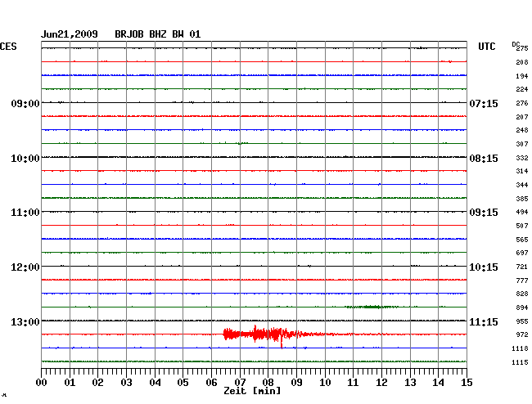Click the minute axis label 11
Viewport: 532px width, 404px height.
pos(353,383)
